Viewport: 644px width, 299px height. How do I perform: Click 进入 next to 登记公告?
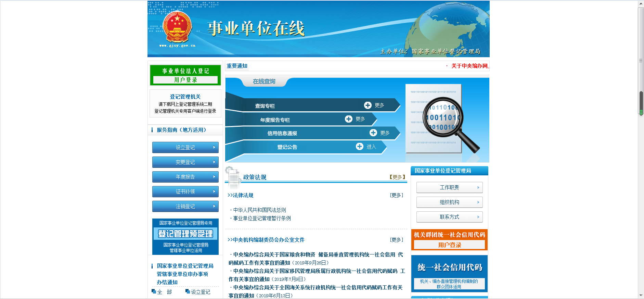pyautogui.click(x=371, y=147)
